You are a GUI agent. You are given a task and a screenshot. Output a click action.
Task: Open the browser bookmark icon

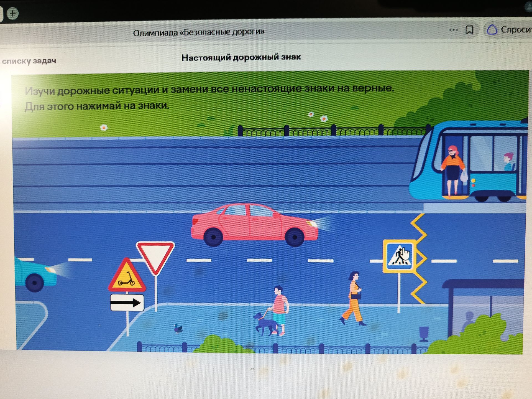469,30
